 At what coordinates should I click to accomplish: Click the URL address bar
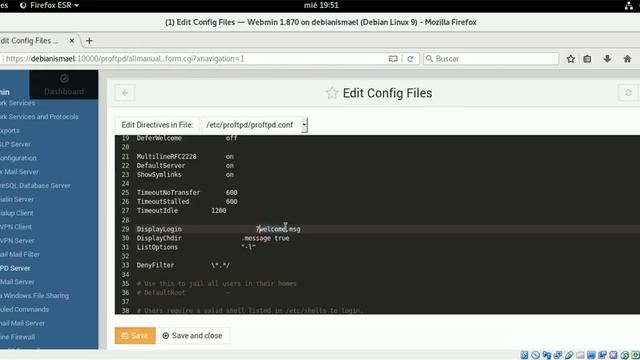[x=196, y=59]
